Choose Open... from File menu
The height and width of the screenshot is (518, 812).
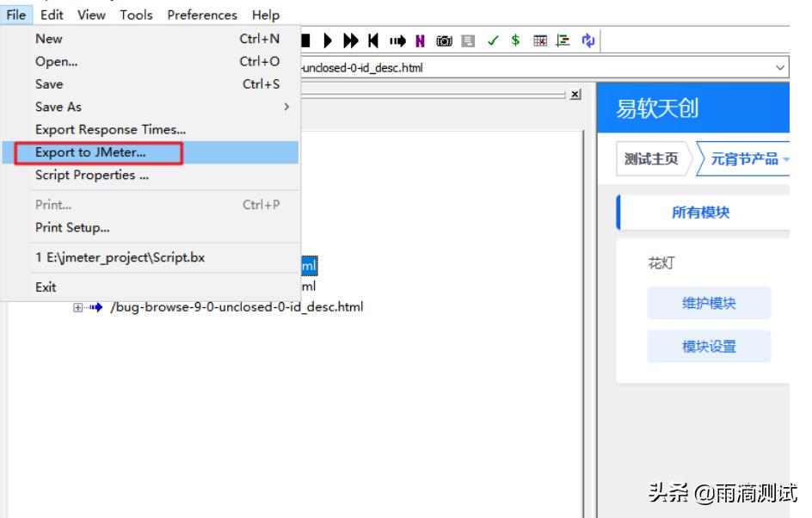pyautogui.click(x=151, y=62)
